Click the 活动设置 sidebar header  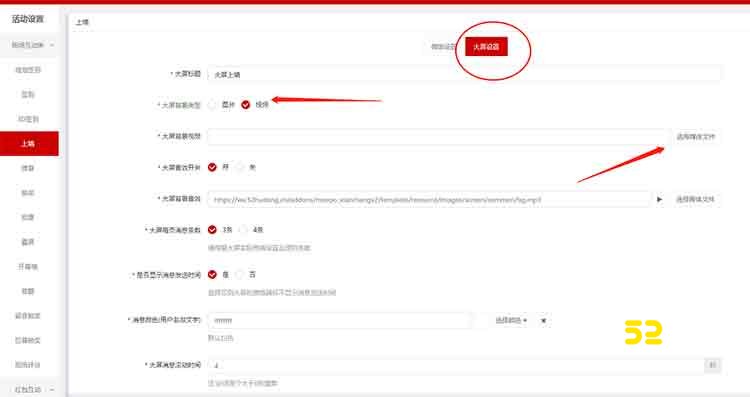click(x=28, y=19)
